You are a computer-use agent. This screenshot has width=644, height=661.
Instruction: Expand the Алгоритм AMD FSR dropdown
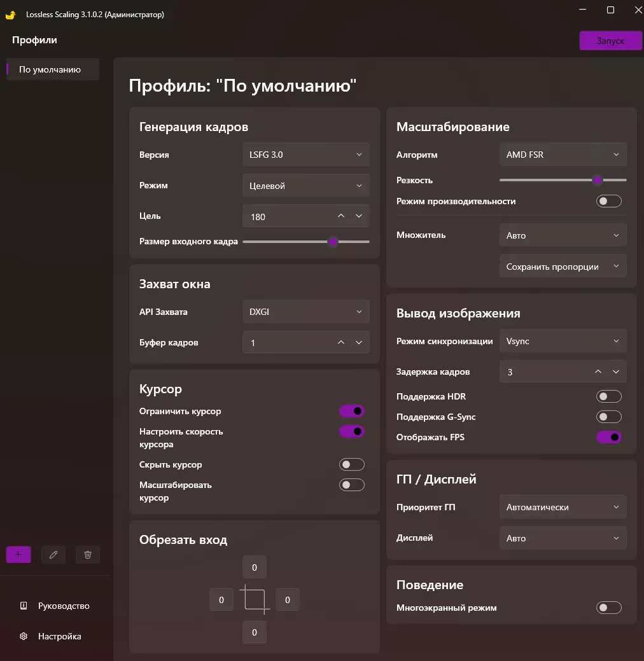point(563,155)
